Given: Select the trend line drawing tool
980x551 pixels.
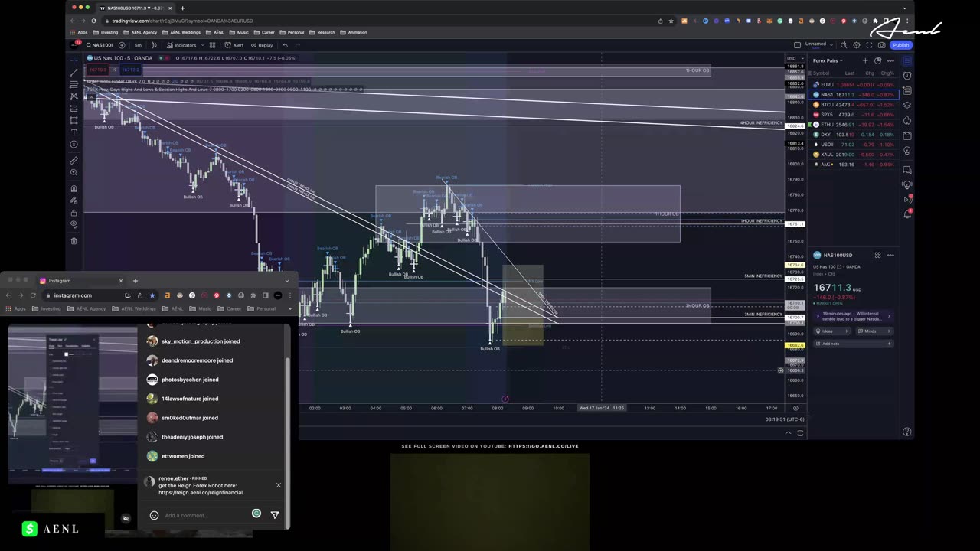Looking at the screenshot, I should tap(74, 72).
